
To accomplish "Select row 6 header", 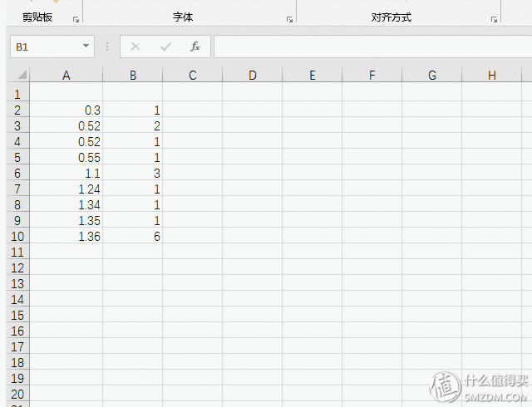I will pos(18,173).
